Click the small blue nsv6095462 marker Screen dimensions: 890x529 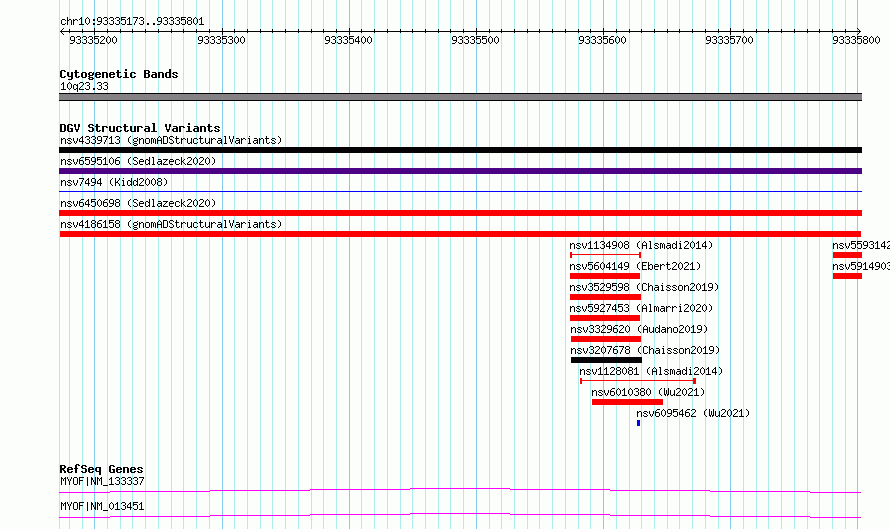pos(639,423)
